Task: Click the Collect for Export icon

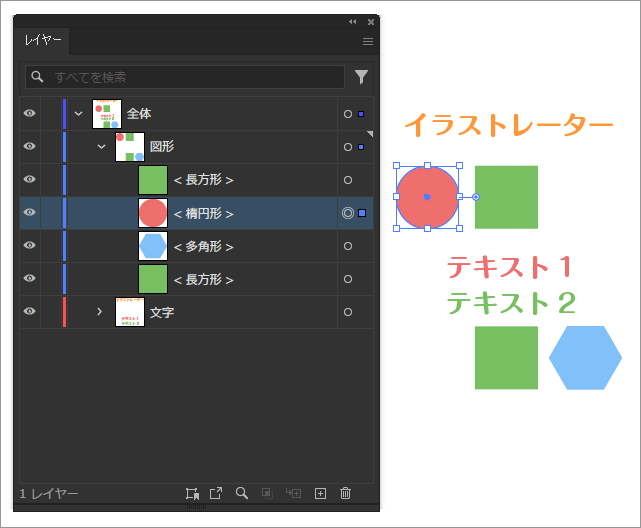Action: coord(192,494)
